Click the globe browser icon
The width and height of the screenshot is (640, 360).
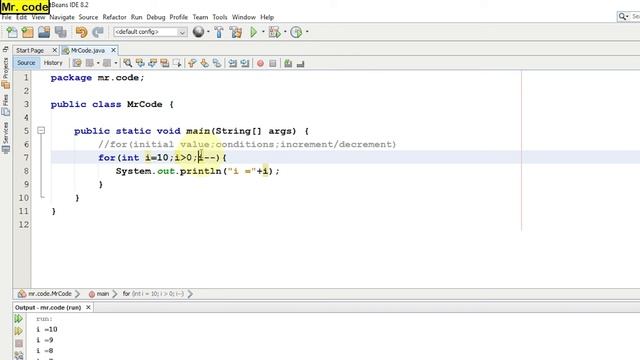198,32
